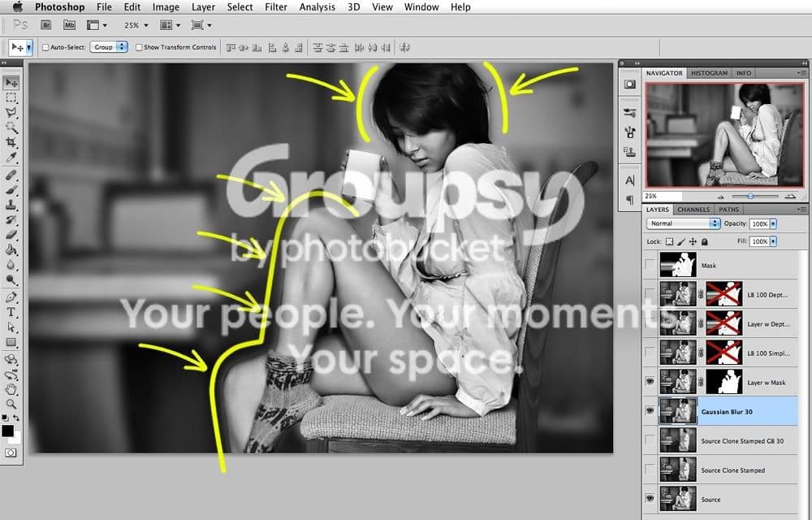Viewport: 812px width, 520px height.
Task: Open the Arrange Documents dropdown
Action: click(171, 25)
